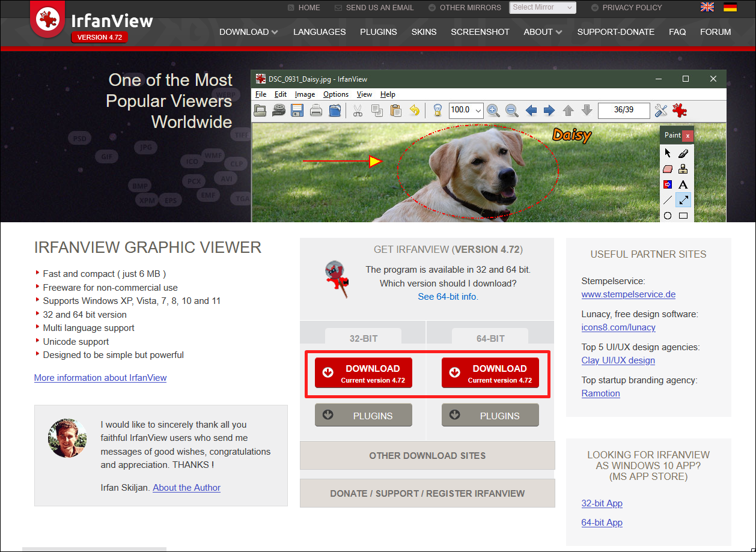Click the Cut scissors icon in IrfanView toolbar

point(358,111)
